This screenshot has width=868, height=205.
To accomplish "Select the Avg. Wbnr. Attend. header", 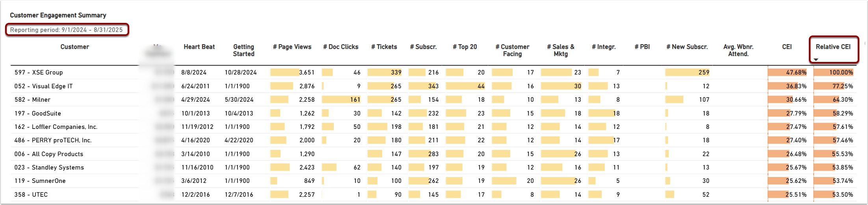I will click(x=738, y=50).
